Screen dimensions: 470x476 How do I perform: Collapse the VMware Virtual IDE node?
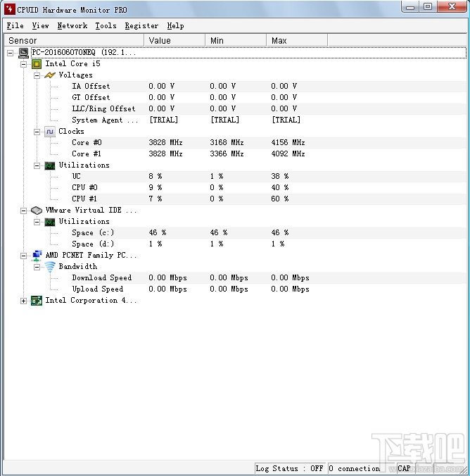click(x=23, y=211)
